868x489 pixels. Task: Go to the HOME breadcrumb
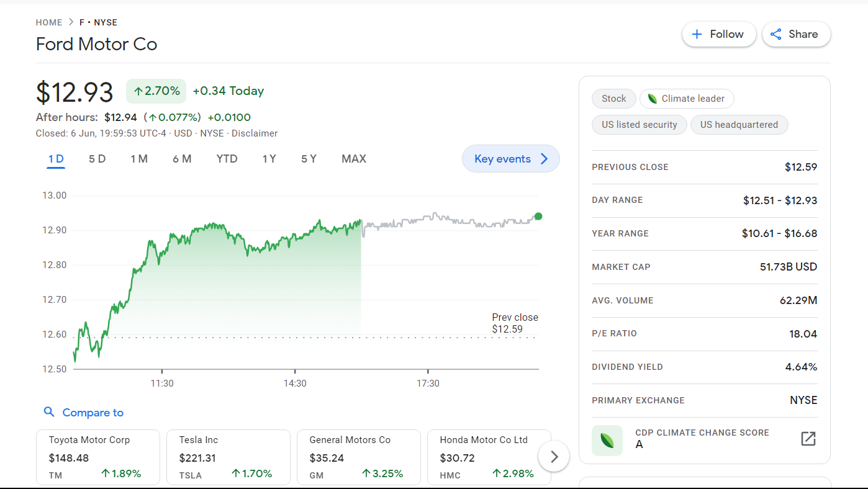[49, 22]
